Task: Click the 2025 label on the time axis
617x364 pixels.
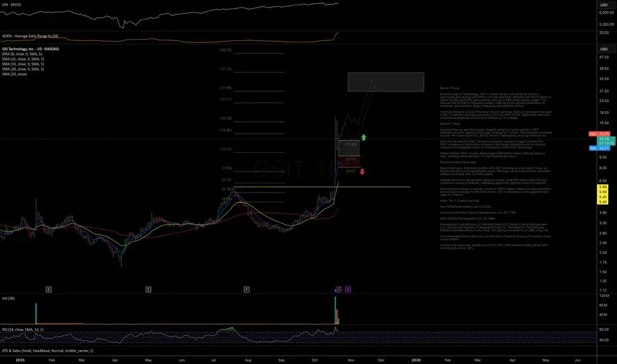Action: coord(20,360)
